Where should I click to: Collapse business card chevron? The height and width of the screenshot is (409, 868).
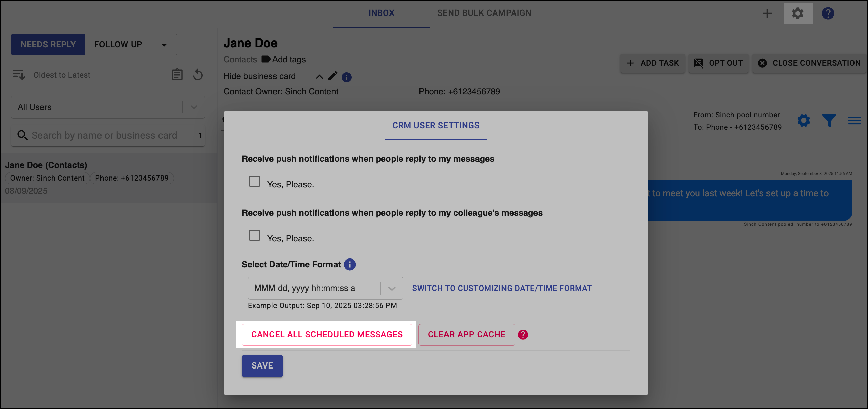pos(319,77)
